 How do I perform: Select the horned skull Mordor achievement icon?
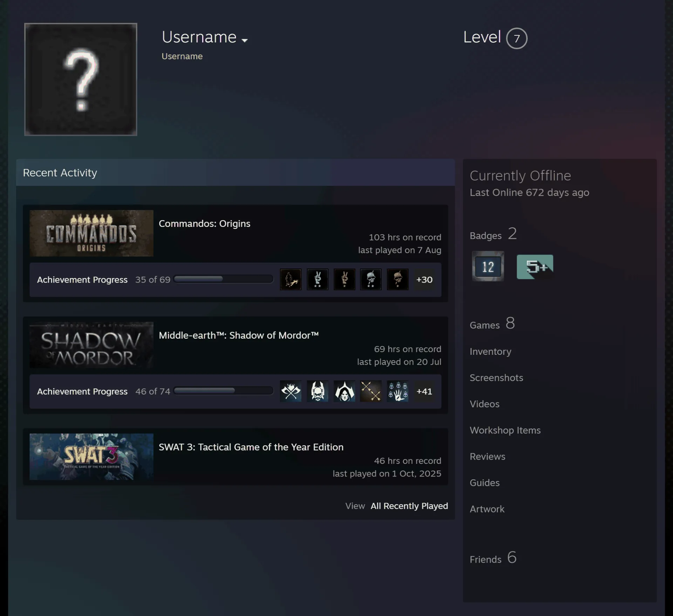tap(318, 391)
